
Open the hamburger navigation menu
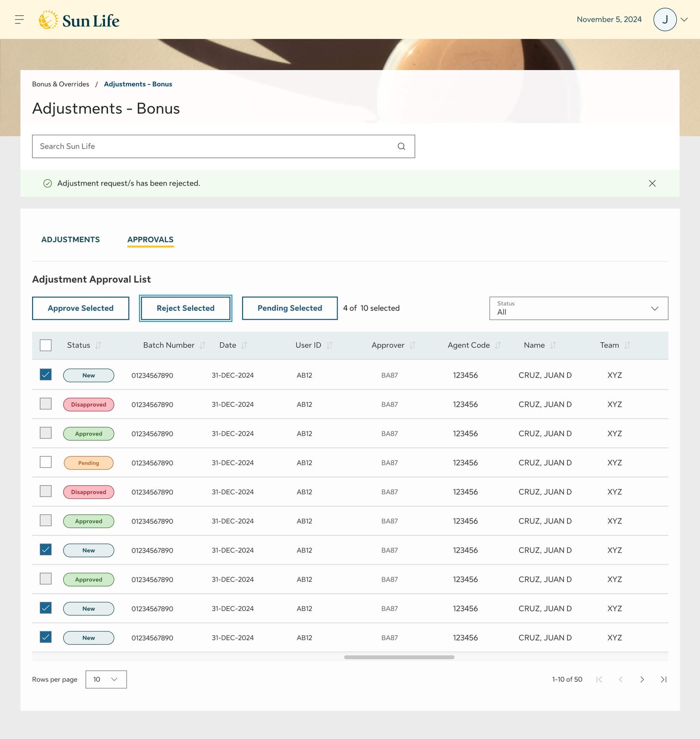[x=19, y=19]
